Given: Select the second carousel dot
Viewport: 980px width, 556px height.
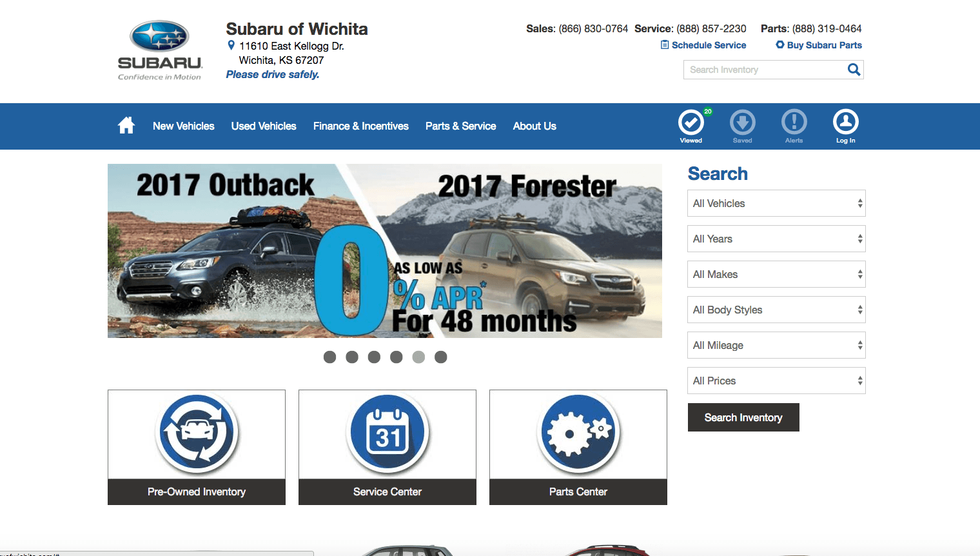Looking at the screenshot, I should [x=352, y=357].
